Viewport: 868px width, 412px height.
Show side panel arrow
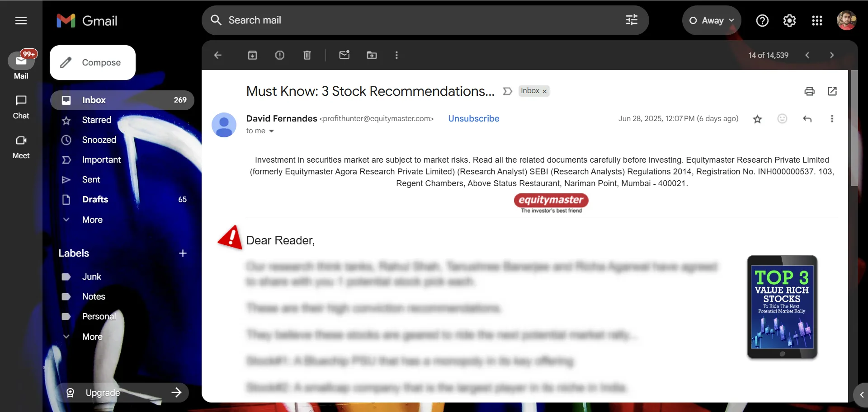(861, 395)
